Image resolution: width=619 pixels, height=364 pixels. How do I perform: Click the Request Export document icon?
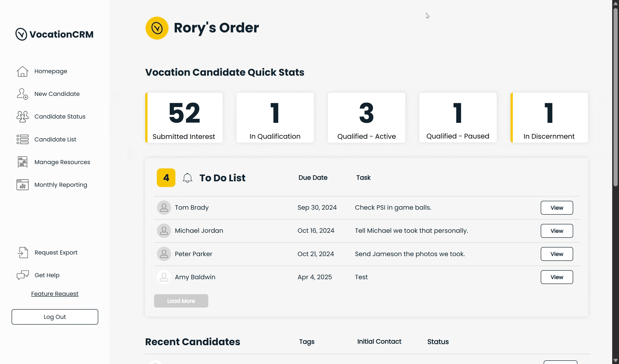[x=23, y=252]
